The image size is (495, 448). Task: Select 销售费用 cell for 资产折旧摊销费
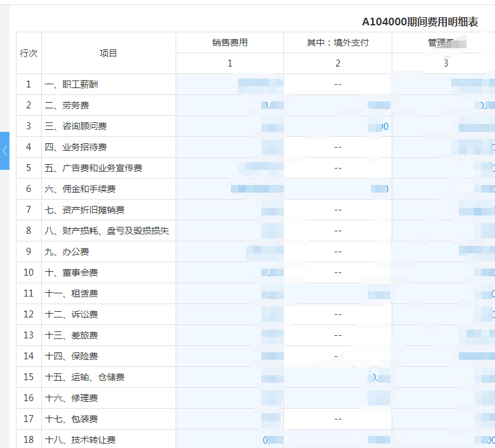coord(229,210)
